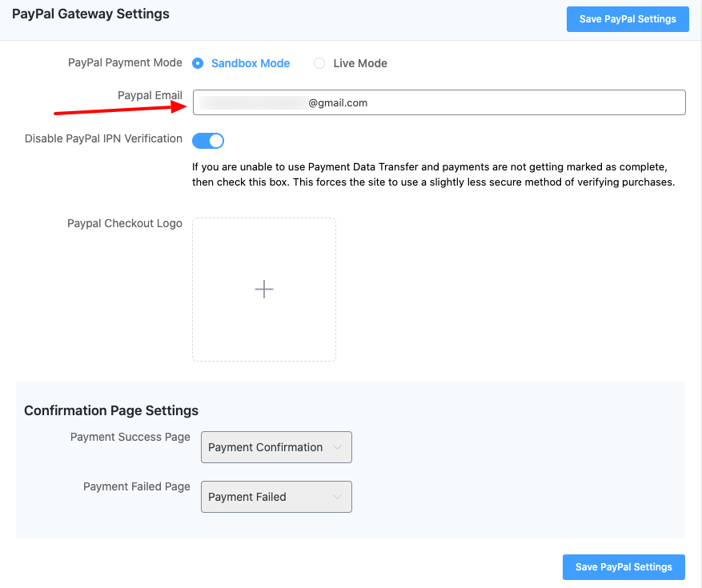Click the Disable PayPal IPN Verification label
The image size is (702, 588).
[x=103, y=138]
